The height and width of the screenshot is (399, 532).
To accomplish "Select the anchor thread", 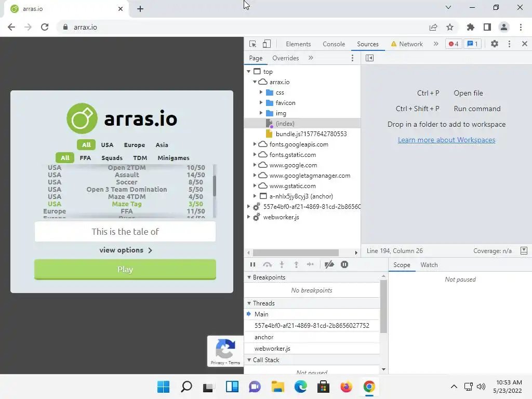I will [264, 337].
